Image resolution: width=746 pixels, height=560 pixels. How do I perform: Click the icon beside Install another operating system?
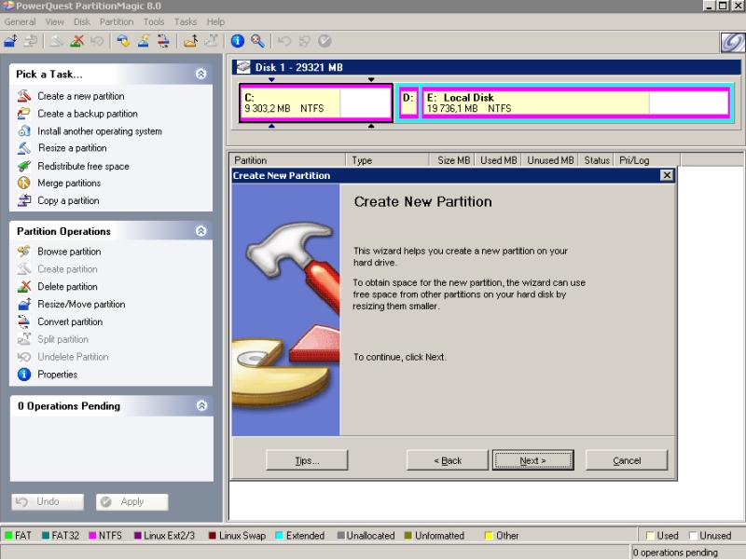(24, 130)
